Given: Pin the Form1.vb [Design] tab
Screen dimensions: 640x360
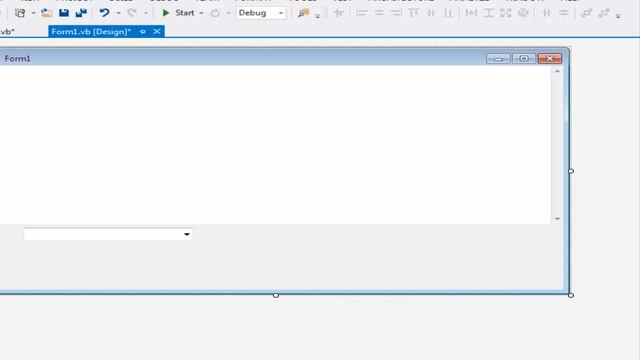Looking at the screenshot, I should (142, 31).
